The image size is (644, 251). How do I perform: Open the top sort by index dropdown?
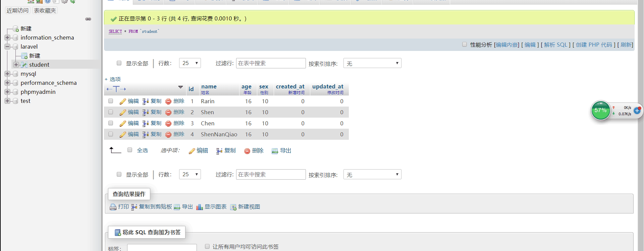tap(372, 63)
